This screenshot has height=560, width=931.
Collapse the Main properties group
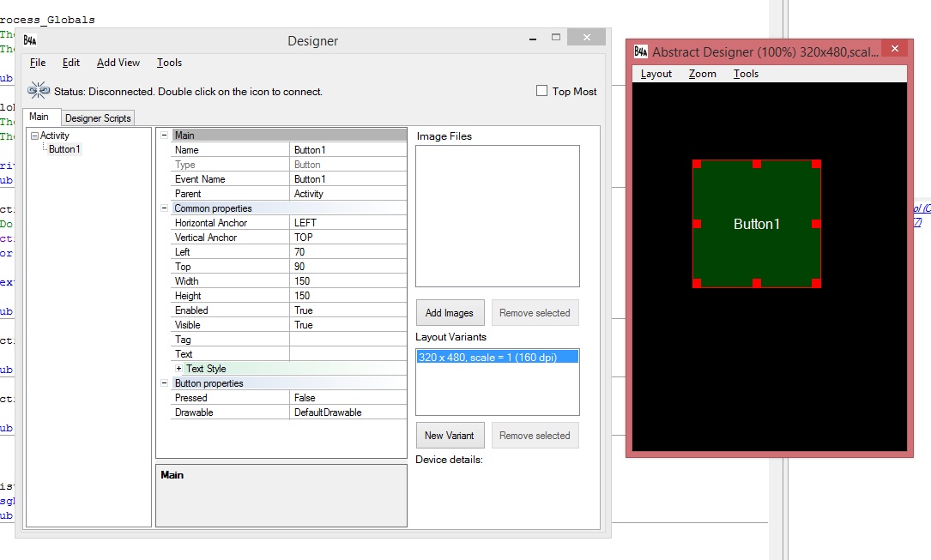165,135
